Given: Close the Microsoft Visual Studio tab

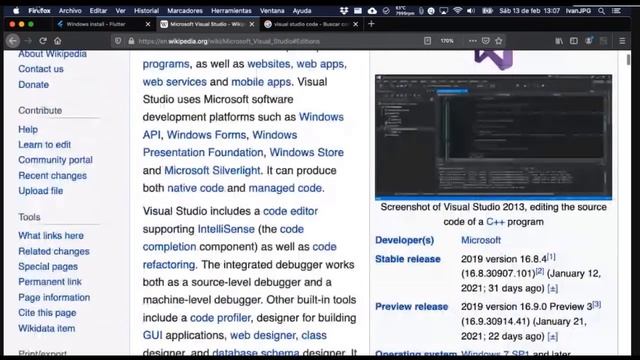Looking at the screenshot, I should pyautogui.click(x=252, y=24).
